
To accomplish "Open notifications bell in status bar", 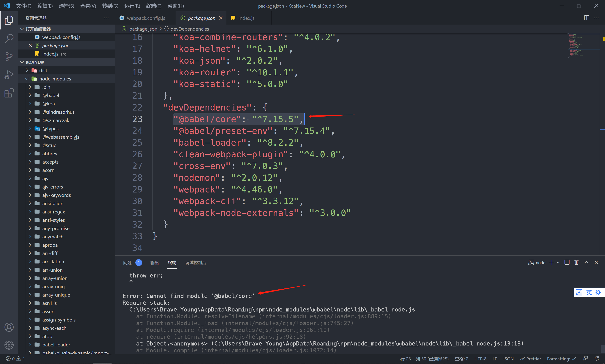I will [x=597, y=359].
